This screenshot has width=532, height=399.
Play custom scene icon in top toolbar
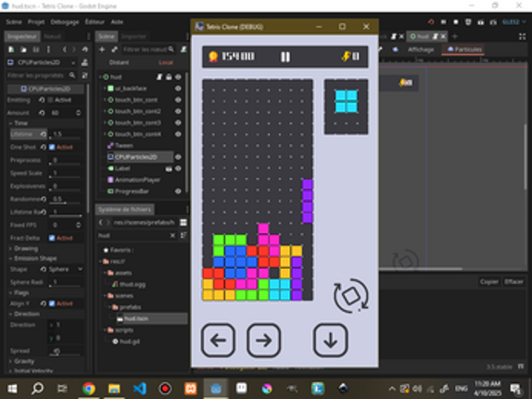(x=493, y=22)
